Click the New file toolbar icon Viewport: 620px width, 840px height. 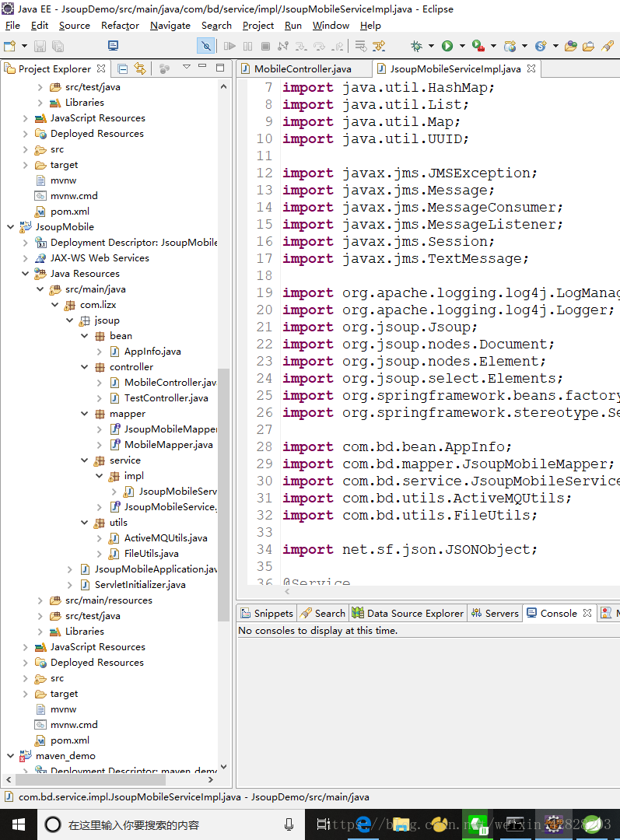pyautogui.click(x=9, y=46)
